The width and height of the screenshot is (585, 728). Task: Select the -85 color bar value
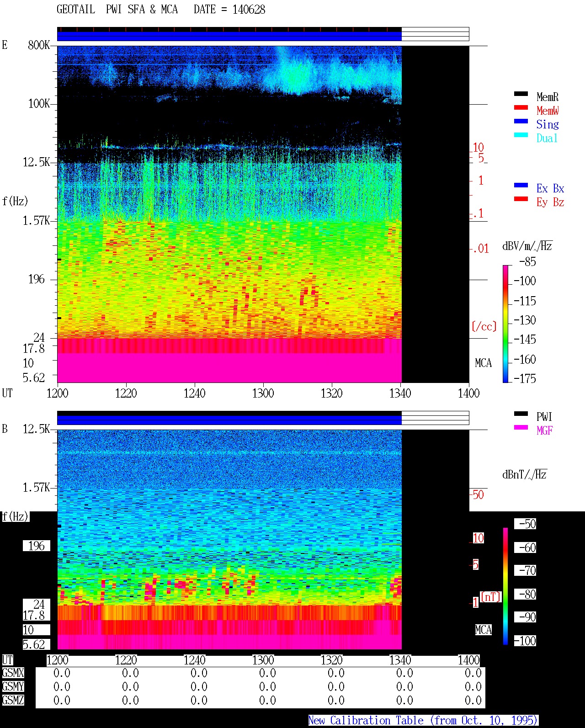(527, 262)
